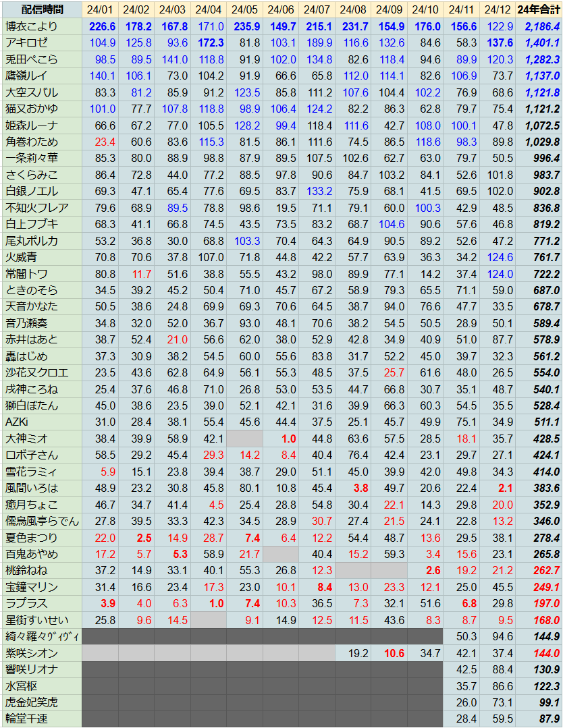Click the 配信時間 header cell
Screen dimensions: 563x728
(x=43, y=9)
